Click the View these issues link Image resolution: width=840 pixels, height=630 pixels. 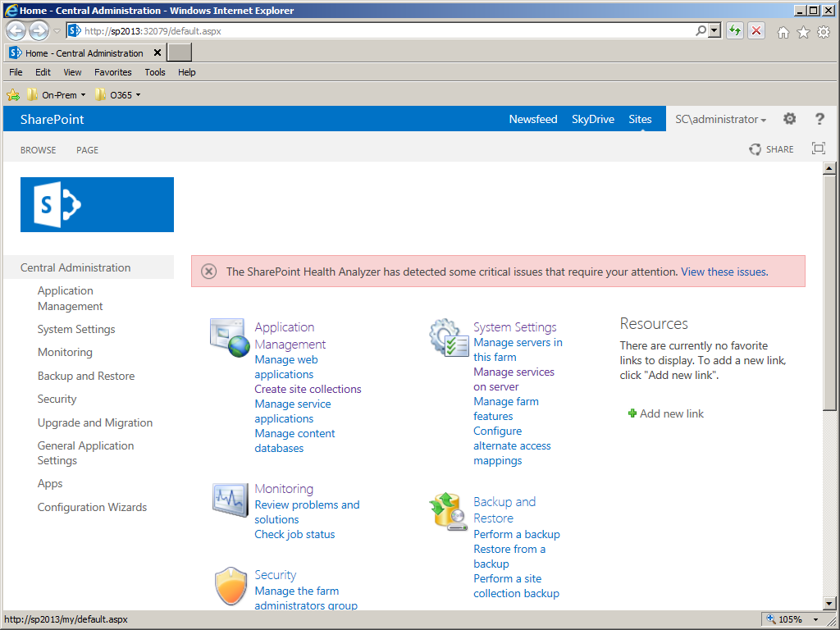724,272
